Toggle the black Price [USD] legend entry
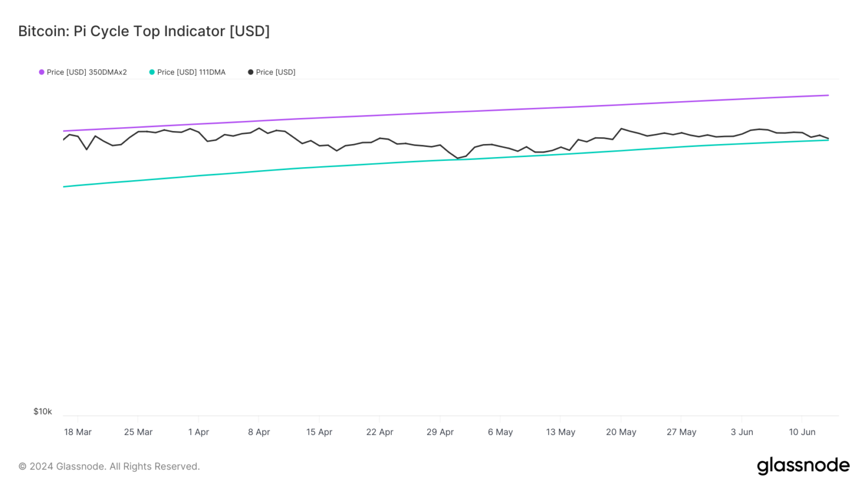The height and width of the screenshot is (488, 868). pyautogui.click(x=275, y=72)
